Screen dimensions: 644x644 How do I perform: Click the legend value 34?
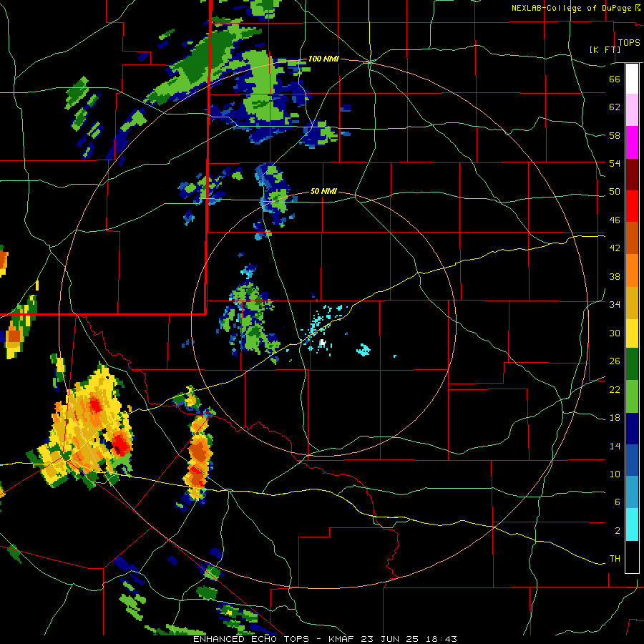coord(615,305)
